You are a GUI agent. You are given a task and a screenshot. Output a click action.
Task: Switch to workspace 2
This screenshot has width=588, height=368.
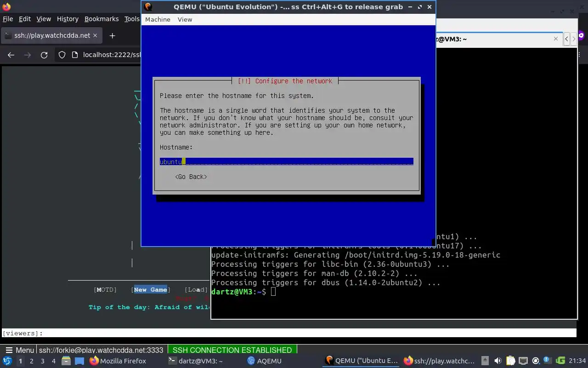[x=31, y=361]
